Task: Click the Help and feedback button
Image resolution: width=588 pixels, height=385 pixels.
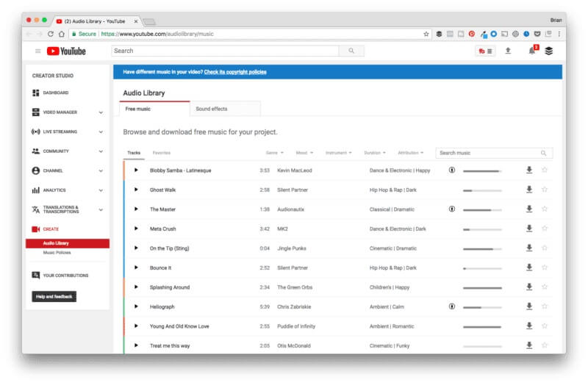Action: pos(54,297)
